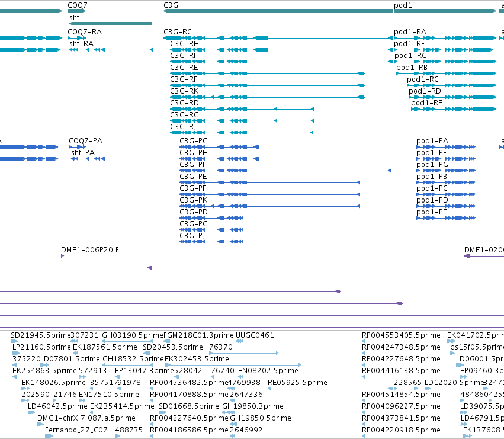The height and width of the screenshot is (439, 504).
Task: Click protein label pod1-PD
Action: pos(432,200)
